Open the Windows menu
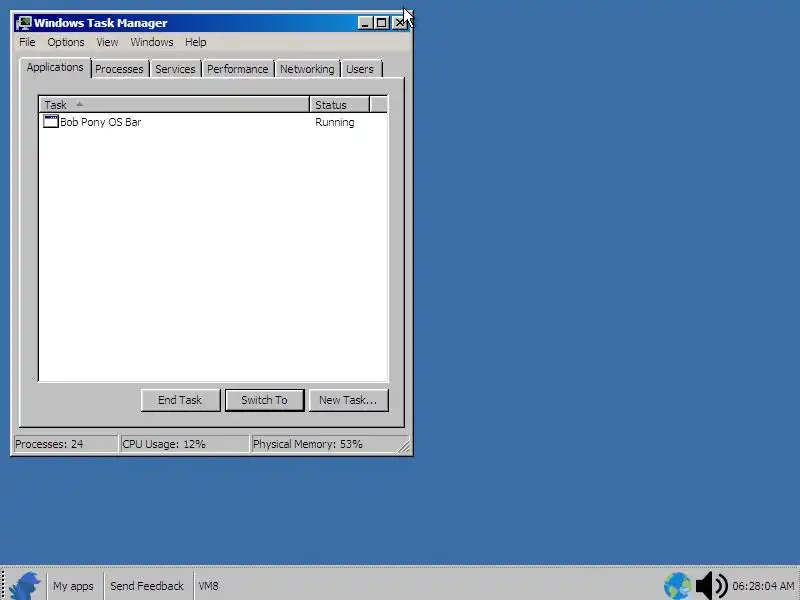This screenshot has height=600, width=800. 152,42
